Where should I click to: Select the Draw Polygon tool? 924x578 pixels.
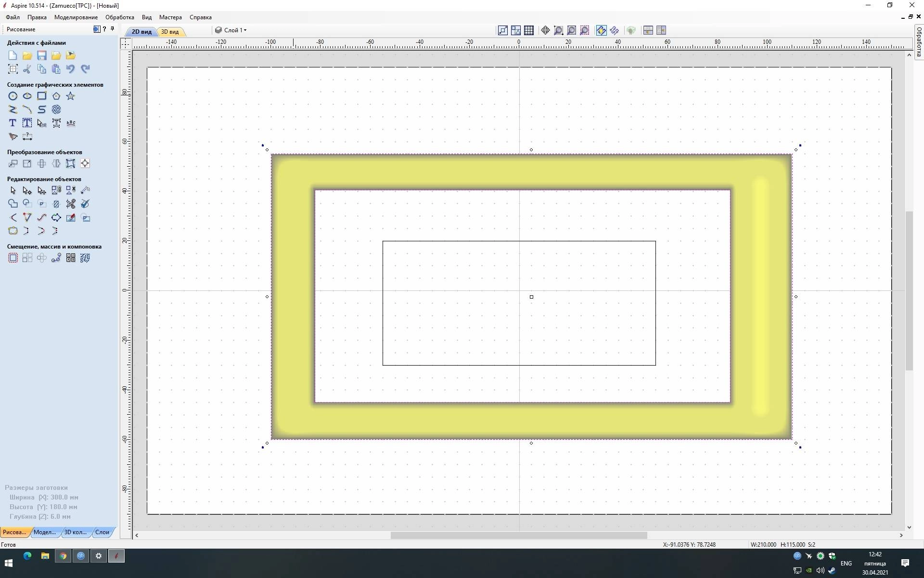56,96
